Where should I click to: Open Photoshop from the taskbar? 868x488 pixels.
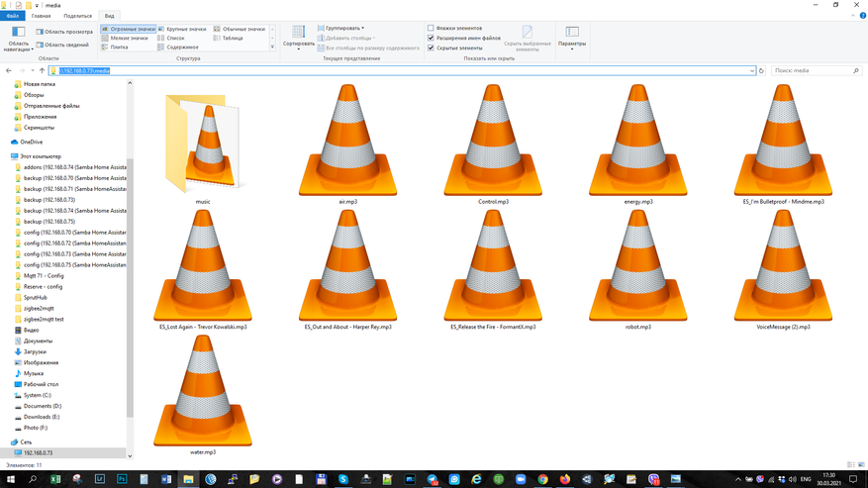click(x=122, y=479)
